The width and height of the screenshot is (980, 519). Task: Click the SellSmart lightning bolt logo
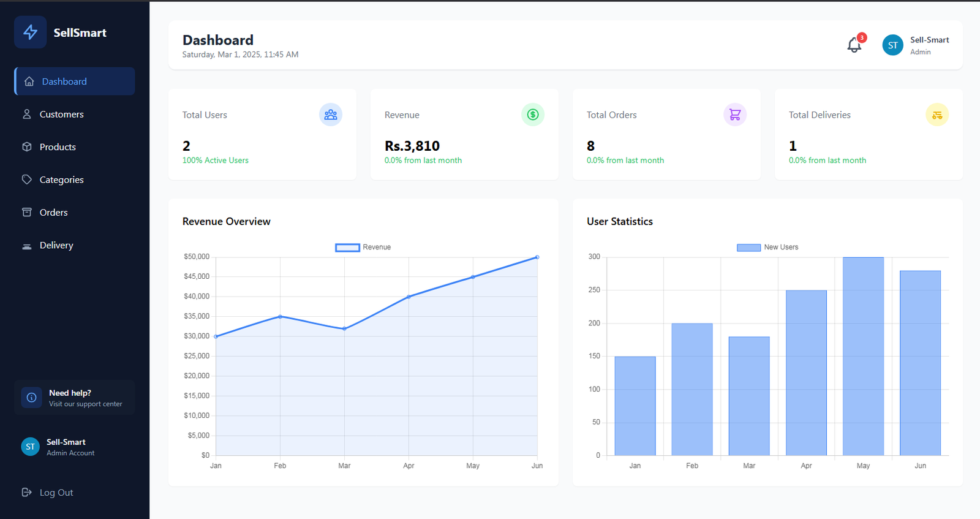30,32
